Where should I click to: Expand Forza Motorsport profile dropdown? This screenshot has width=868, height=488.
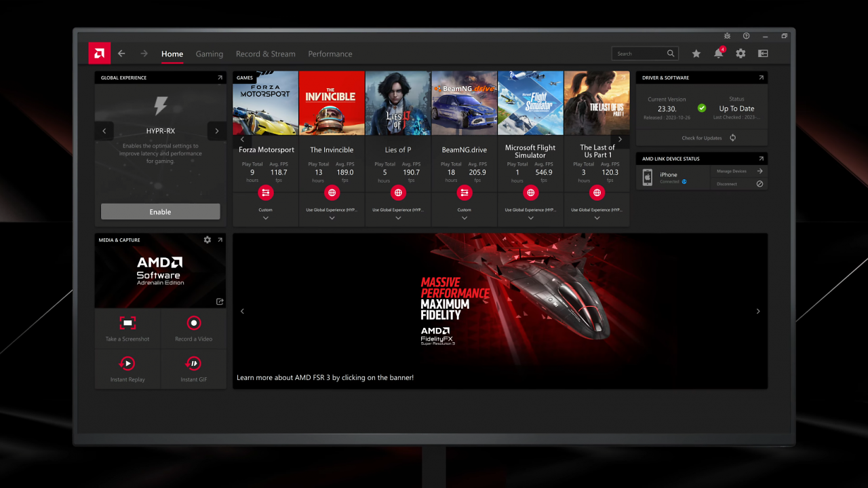click(x=265, y=218)
